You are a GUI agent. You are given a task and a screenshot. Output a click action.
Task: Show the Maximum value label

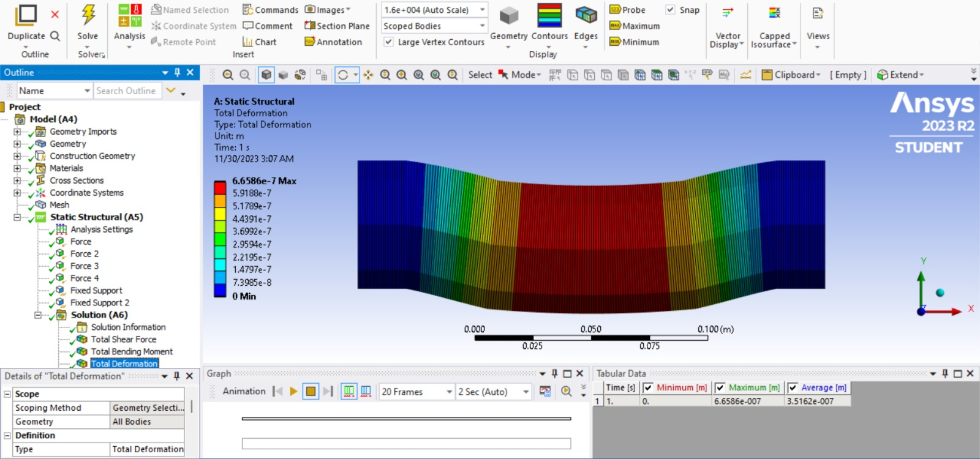tap(635, 26)
